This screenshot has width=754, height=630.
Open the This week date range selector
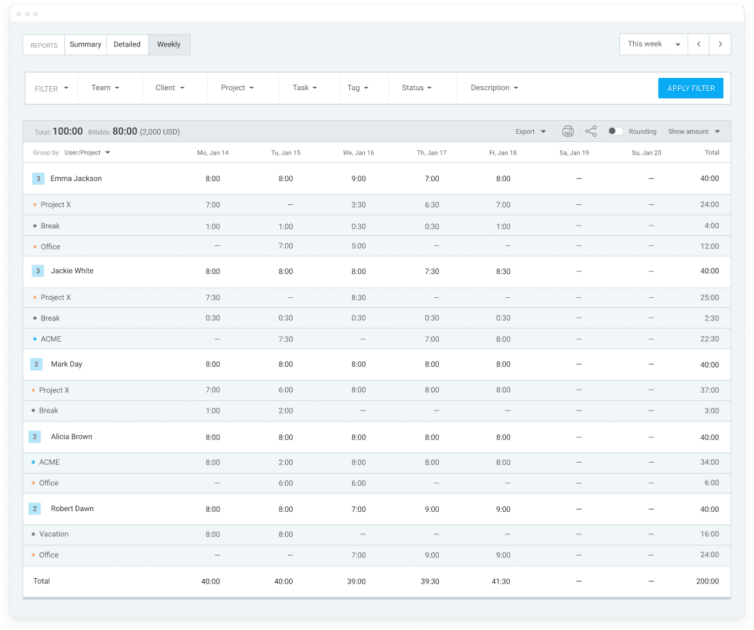(653, 44)
